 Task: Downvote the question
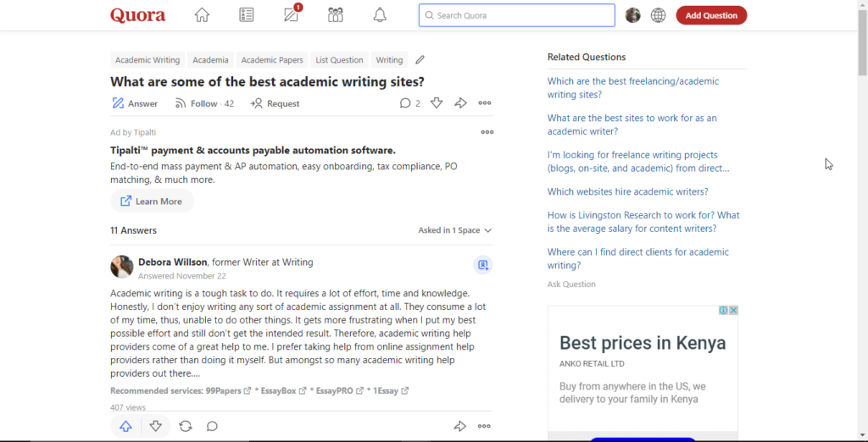[437, 103]
